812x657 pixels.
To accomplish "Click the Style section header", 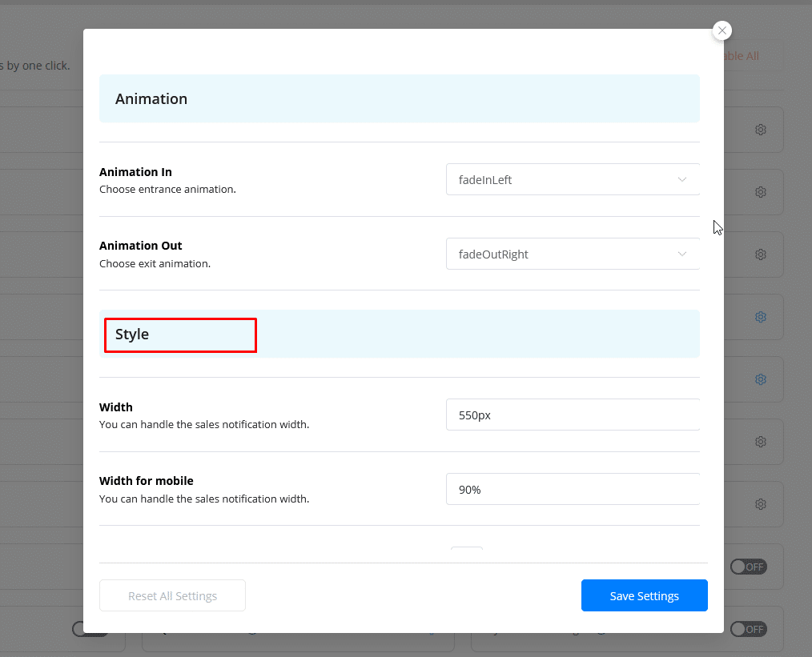I will pyautogui.click(x=133, y=335).
